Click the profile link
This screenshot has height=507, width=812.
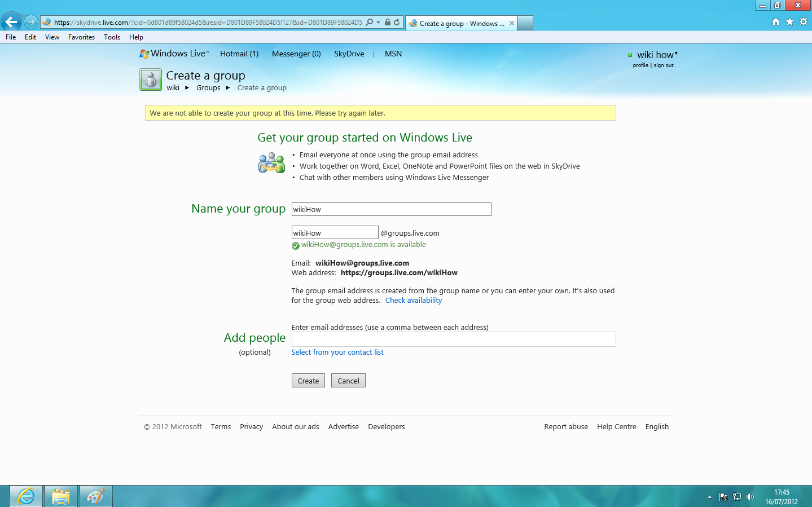pyautogui.click(x=640, y=65)
